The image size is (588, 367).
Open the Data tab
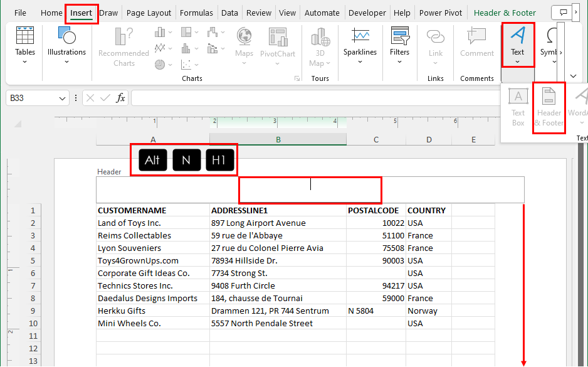pyautogui.click(x=229, y=13)
